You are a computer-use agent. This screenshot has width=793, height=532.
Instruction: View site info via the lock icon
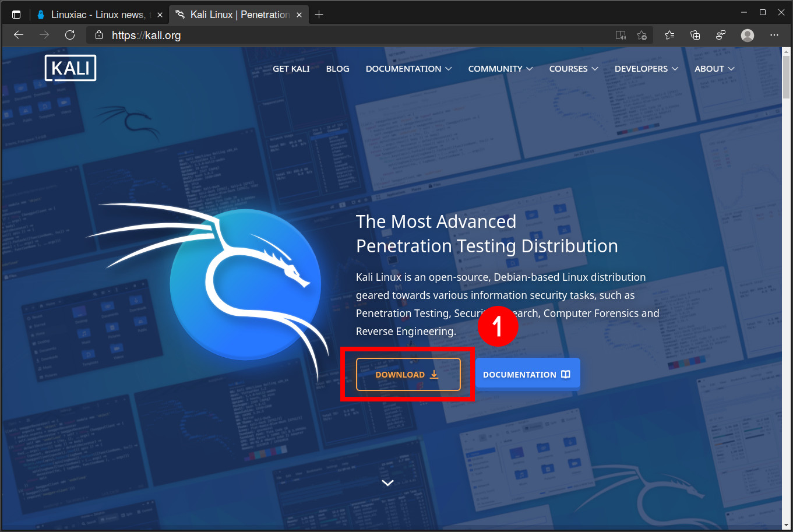tap(99, 36)
